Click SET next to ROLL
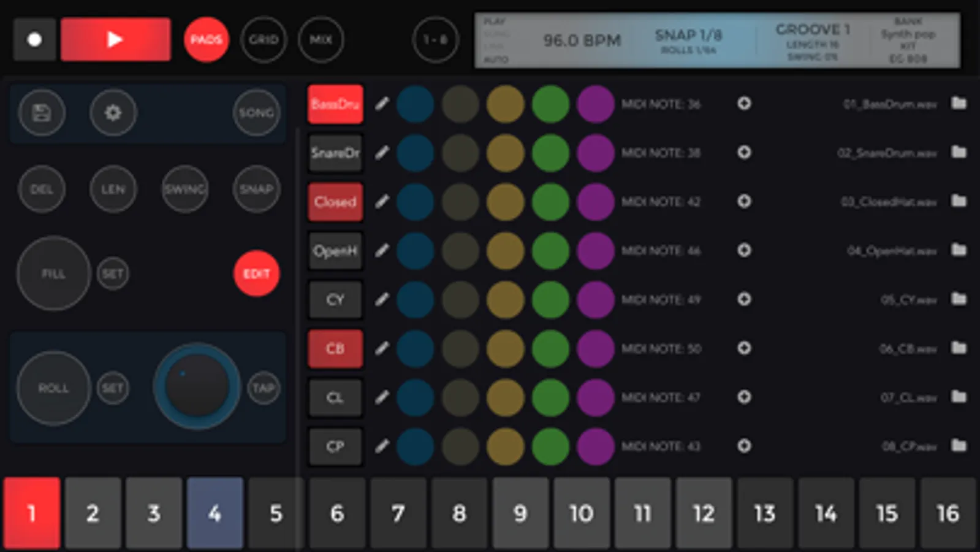Screen dimensions: 980x552 click(x=113, y=388)
